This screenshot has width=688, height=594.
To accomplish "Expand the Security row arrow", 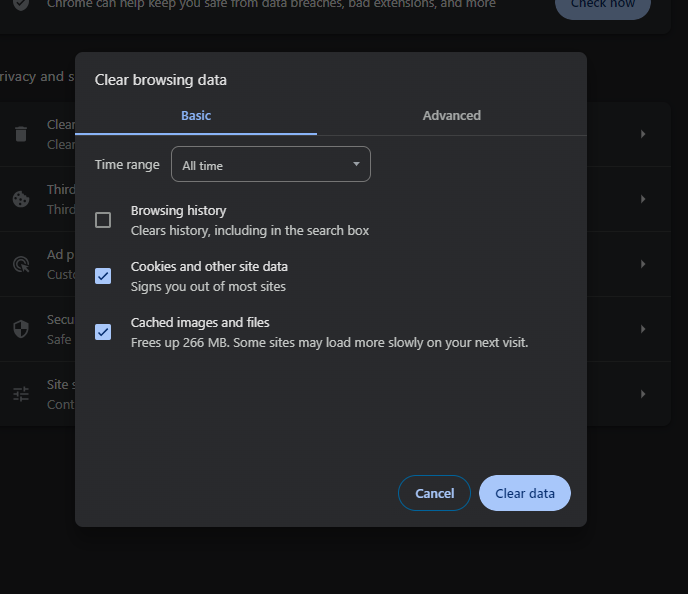I will pyautogui.click(x=643, y=329).
